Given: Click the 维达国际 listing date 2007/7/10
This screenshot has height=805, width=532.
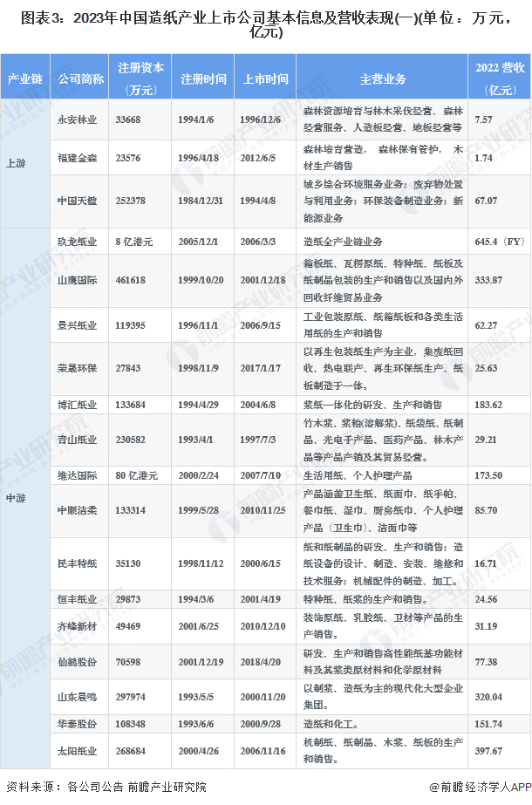Looking at the screenshot, I should click(x=261, y=475).
